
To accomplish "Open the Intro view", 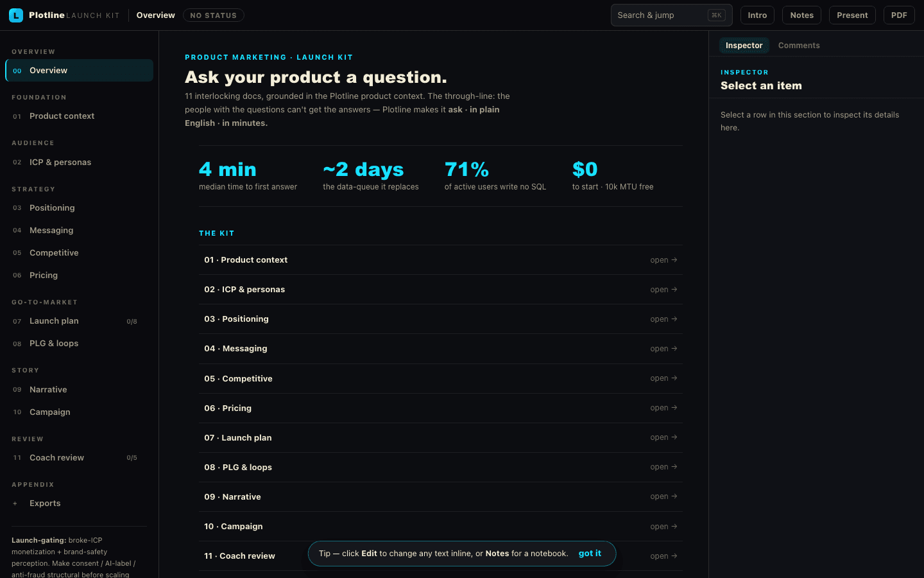I will point(757,15).
